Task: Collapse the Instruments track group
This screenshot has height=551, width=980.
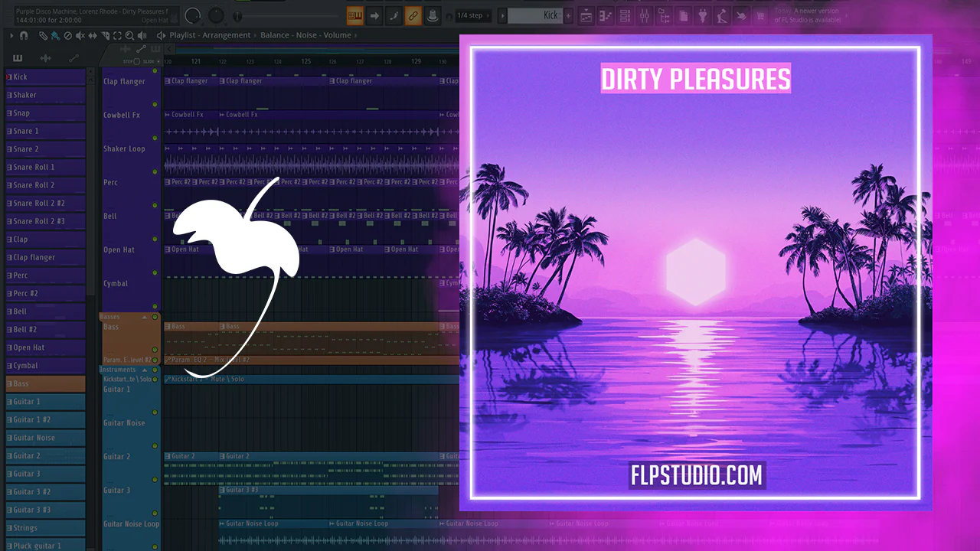Action: click(143, 370)
